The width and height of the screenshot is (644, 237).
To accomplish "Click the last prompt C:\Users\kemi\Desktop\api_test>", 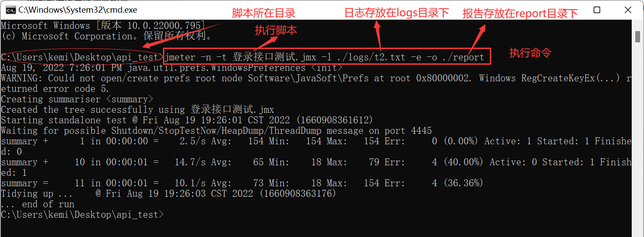I will click(x=82, y=215).
